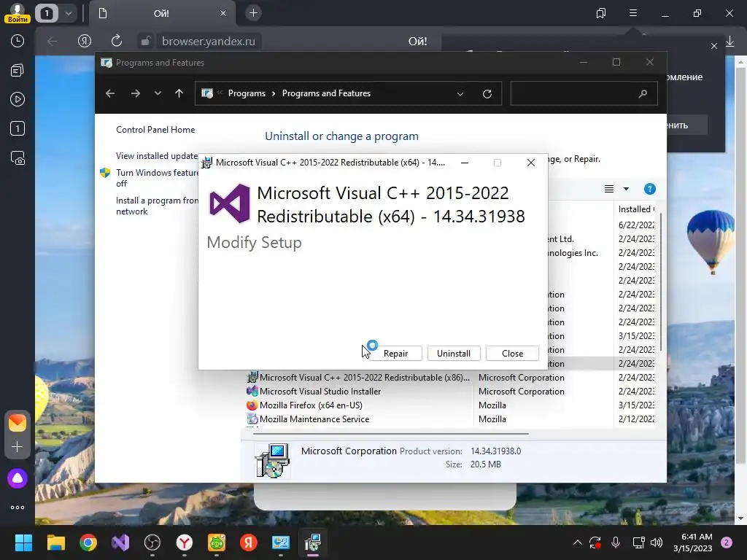Open the view options list icon
Viewport: 747px width, 560px height.
point(609,189)
